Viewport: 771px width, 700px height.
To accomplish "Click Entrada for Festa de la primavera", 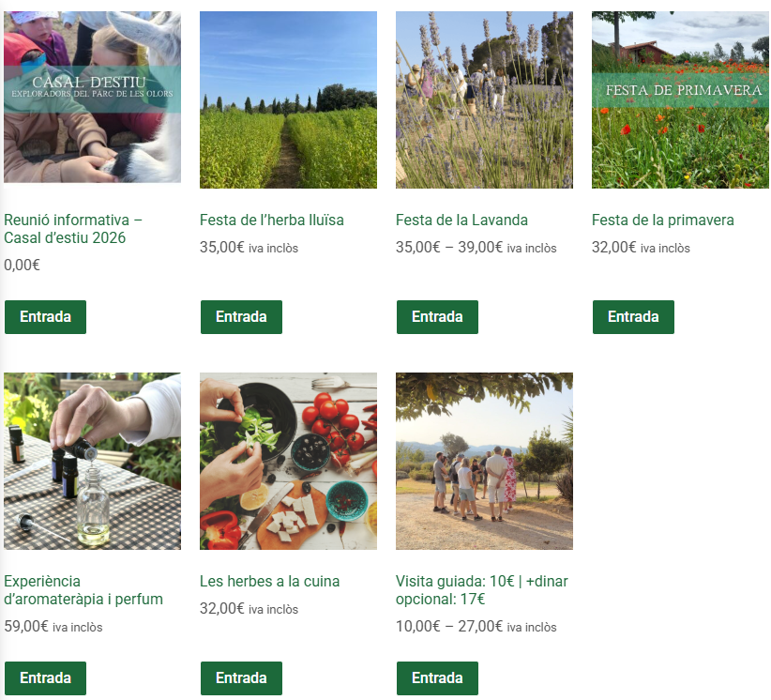I will [x=633, y=317].
